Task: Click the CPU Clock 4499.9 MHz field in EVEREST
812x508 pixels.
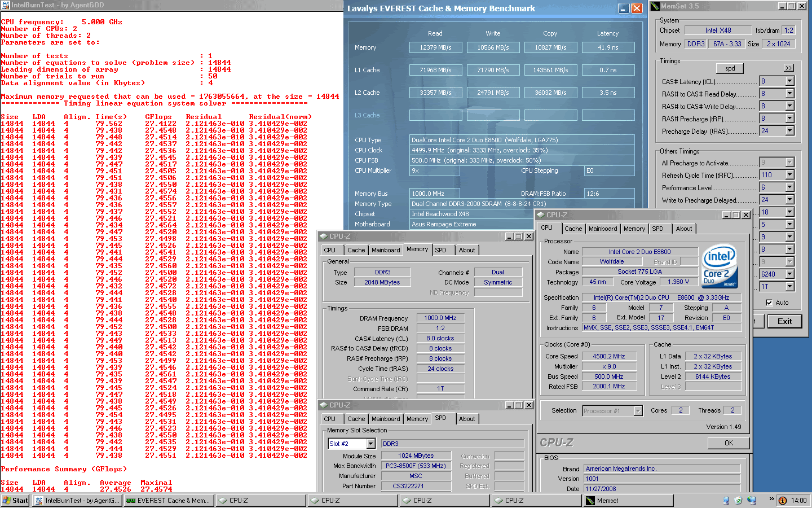Action: point(522,150)
